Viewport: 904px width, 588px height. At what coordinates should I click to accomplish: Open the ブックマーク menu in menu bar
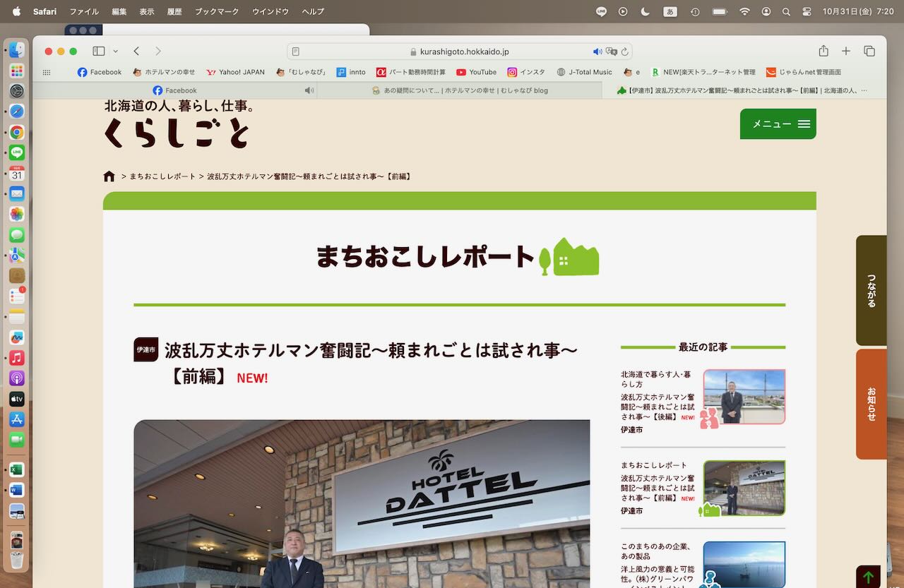point(217,11)
